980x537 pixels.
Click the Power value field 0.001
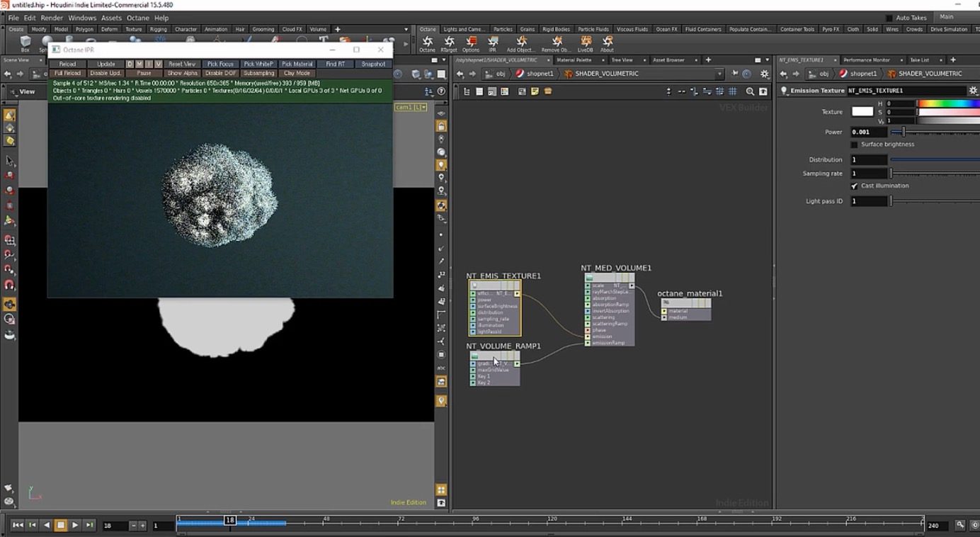click(x=868, y=132)
